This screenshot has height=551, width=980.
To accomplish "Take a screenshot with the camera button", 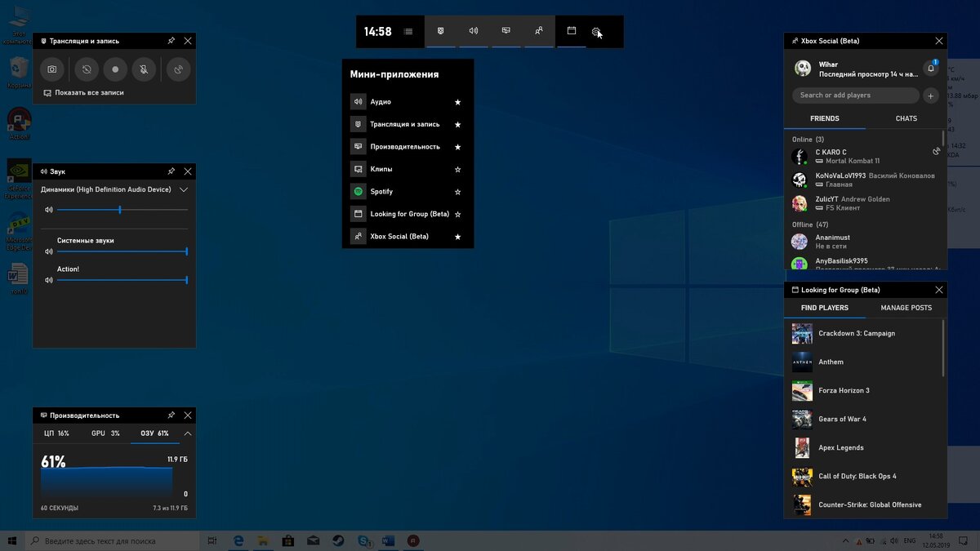I will [52, 70].
